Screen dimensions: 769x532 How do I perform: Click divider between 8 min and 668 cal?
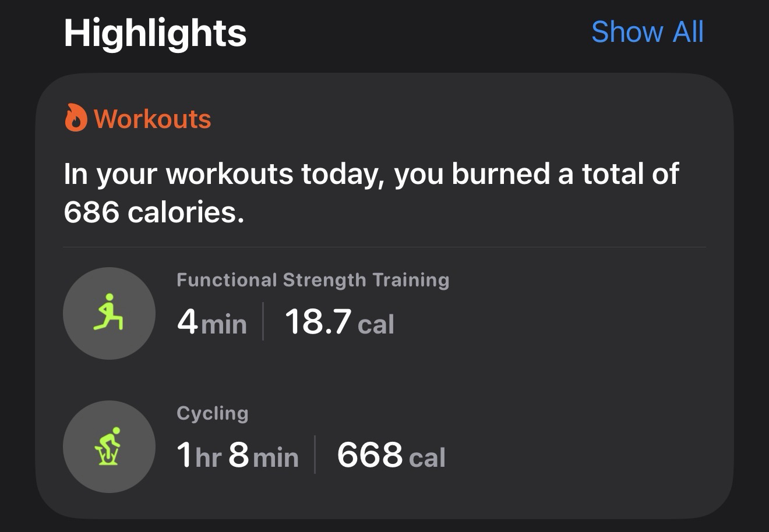(315, 454)
